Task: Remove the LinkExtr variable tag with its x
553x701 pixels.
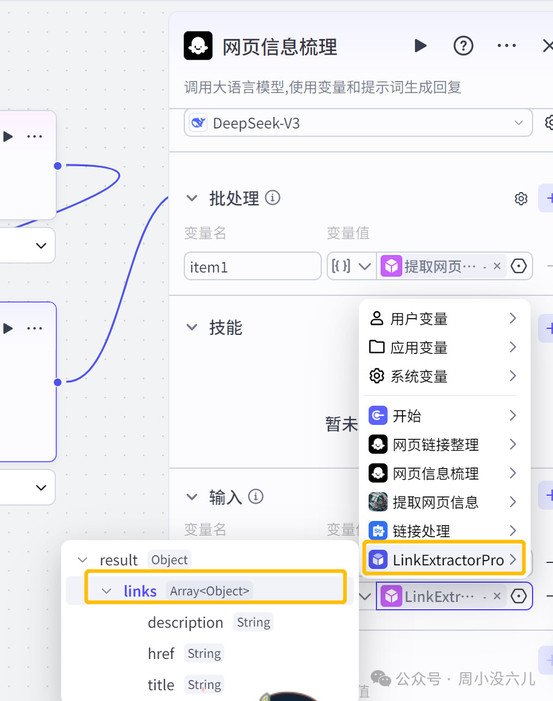Action: [x=497, y=596]
